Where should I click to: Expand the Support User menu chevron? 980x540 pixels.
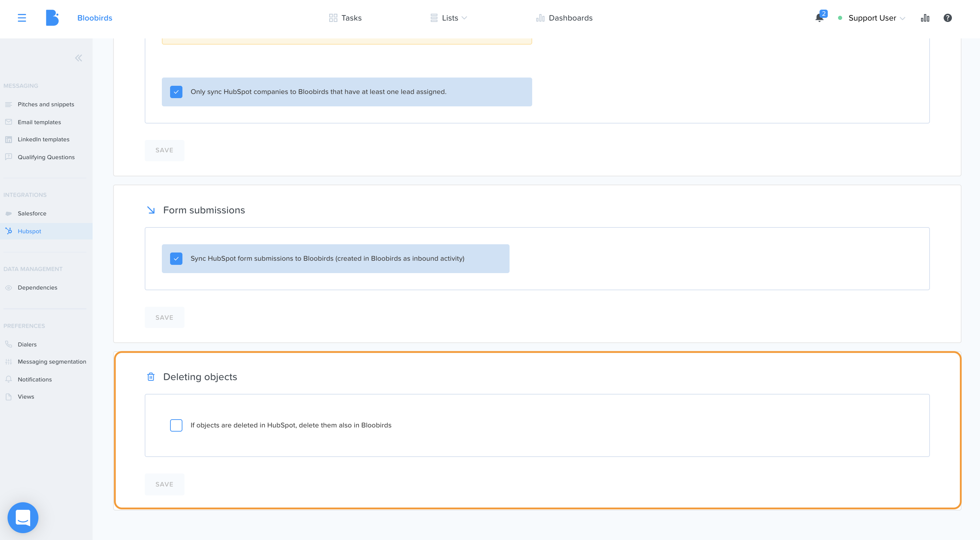point(903,18)
